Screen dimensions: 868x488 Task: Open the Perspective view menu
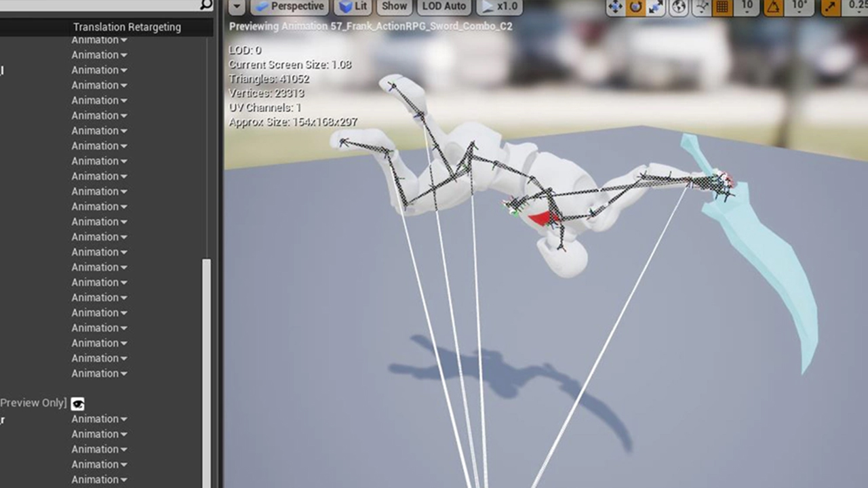(290, 7)
